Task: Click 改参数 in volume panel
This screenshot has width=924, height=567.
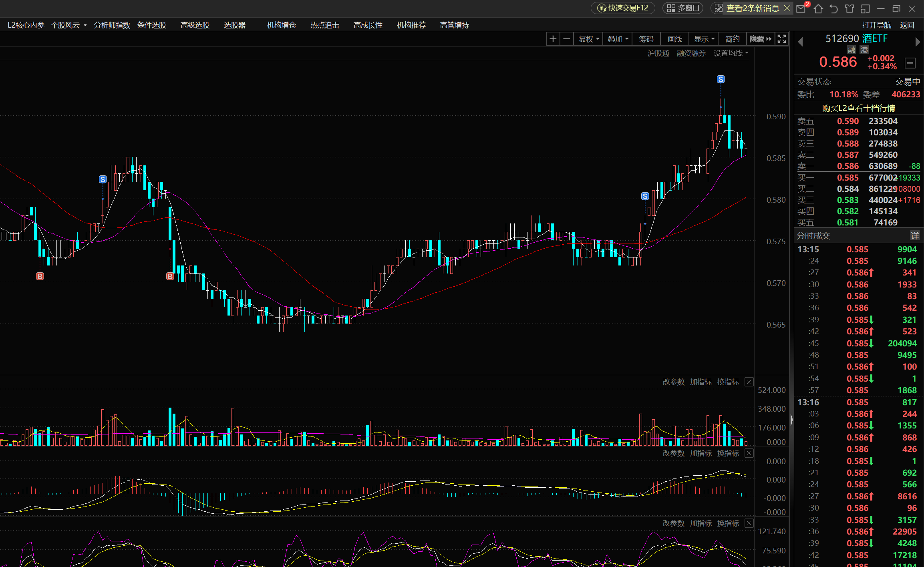Action: click(674, 382)
